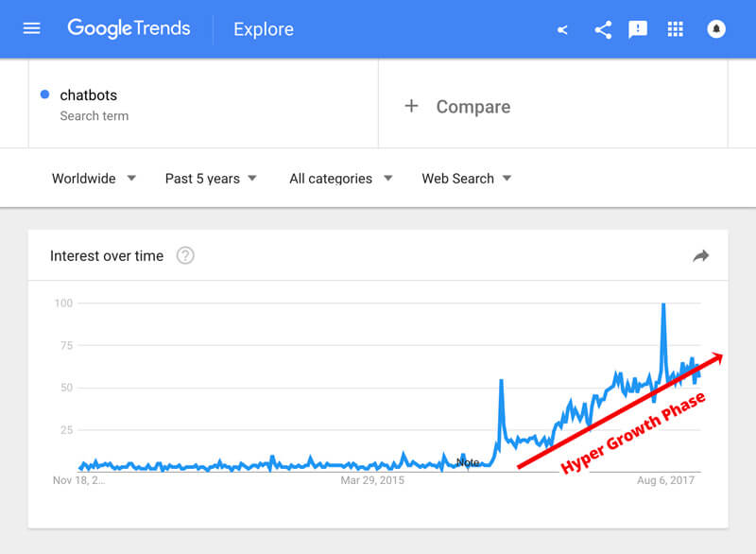Viewport: 756px width, 554px height.
Task: Click the help icon beside Interest over time
Action: [x=185, y=255]
